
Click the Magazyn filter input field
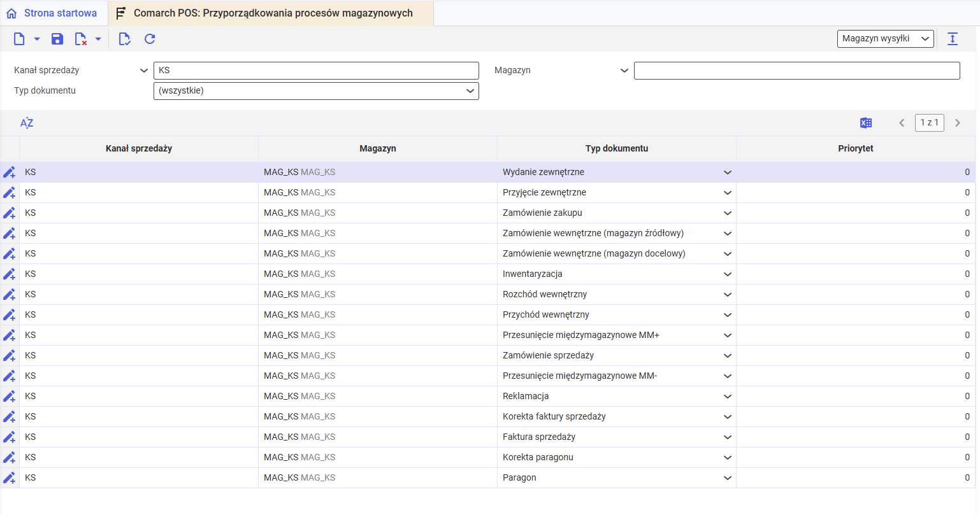[x=796, y=71]
